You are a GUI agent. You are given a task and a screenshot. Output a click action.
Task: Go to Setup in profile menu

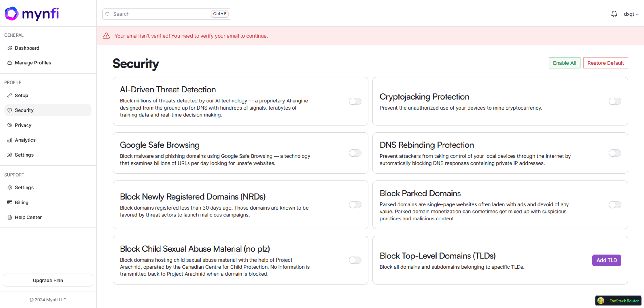coord(21,95)
